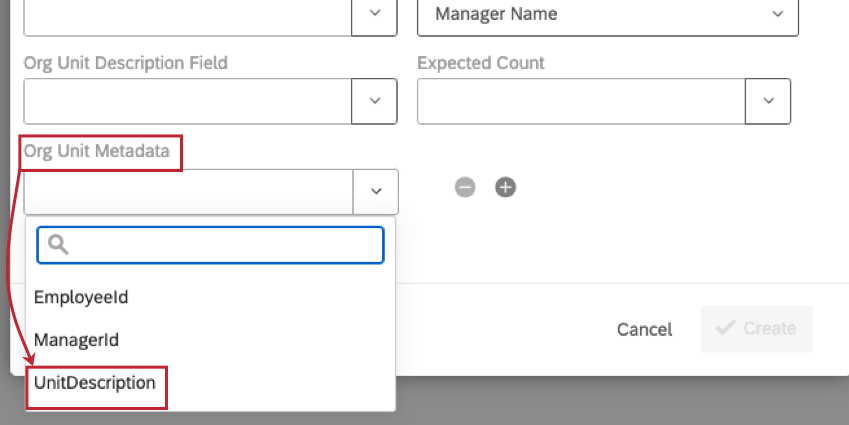Click the magnifying glass search icon

point(57,245)
